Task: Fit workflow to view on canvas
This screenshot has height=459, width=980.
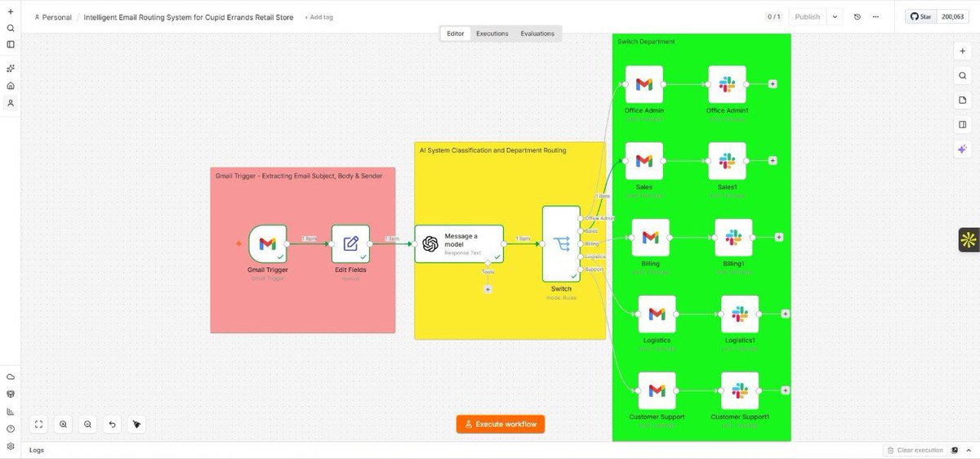Action: pos(38,424)
